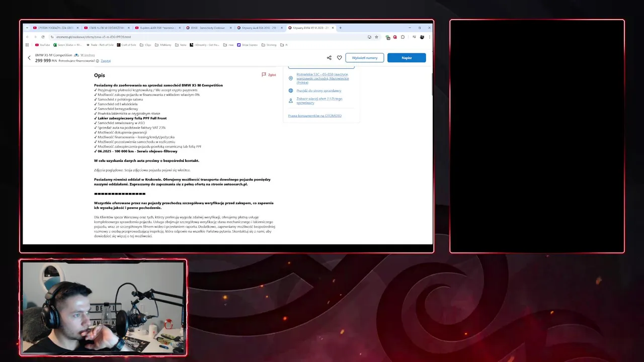Screen dimensions: 644x362
Task: Report the ad with Zgłoś flag
Action: tap(269, 74)
